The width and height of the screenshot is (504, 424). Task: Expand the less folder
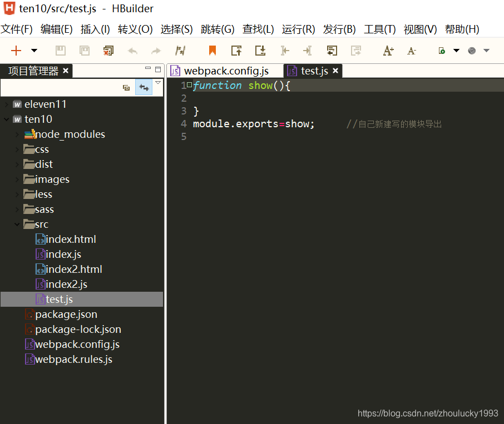coord(17,194)
